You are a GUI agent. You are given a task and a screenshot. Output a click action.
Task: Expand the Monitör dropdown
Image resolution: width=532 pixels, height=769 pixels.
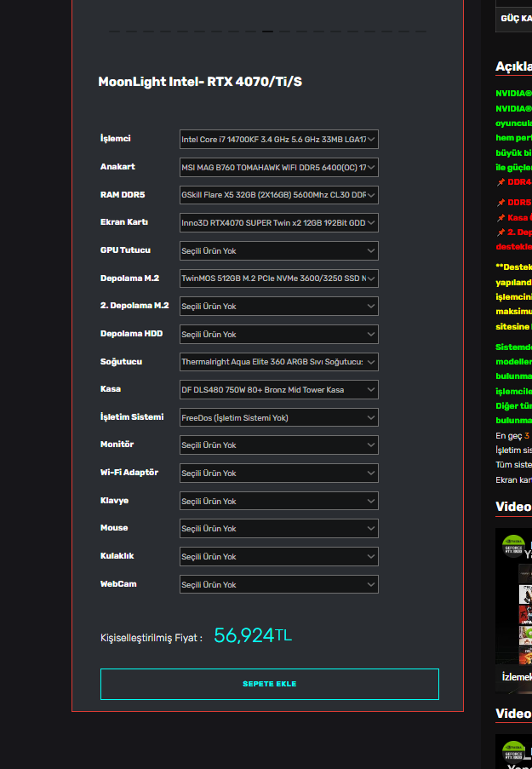coord(279,445)
